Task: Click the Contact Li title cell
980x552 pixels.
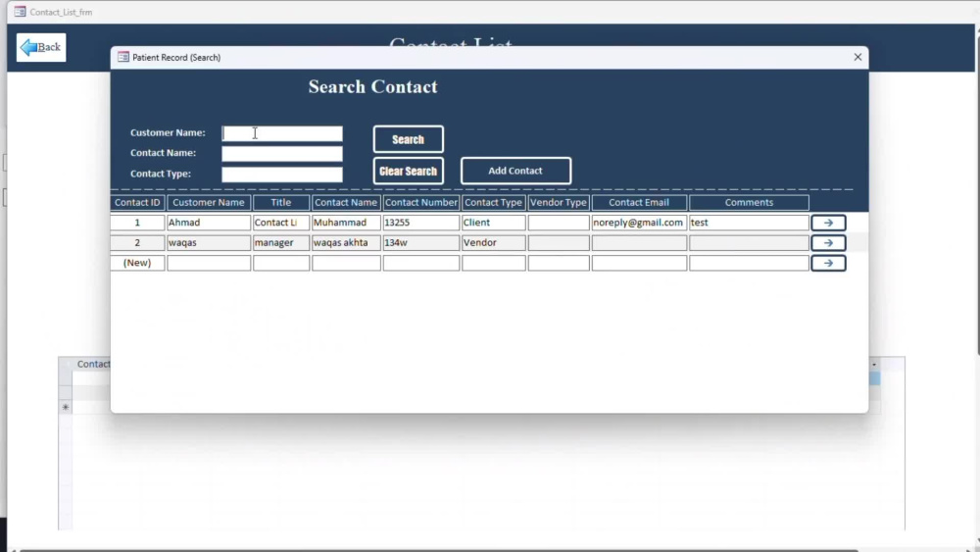Action: coord(281,223)
